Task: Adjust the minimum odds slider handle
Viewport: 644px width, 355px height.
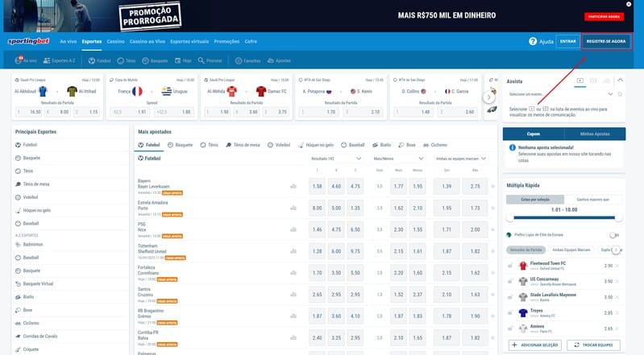Action: tap(510, 218)
